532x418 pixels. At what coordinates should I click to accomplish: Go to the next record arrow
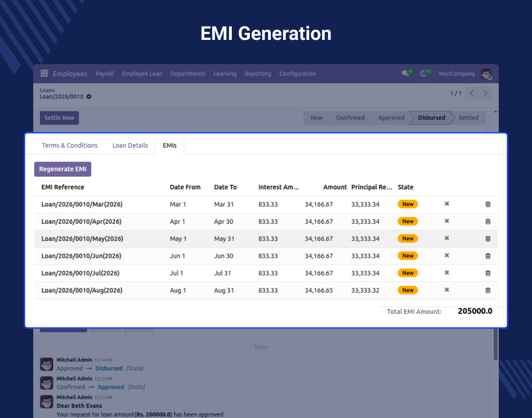[485, 93]
